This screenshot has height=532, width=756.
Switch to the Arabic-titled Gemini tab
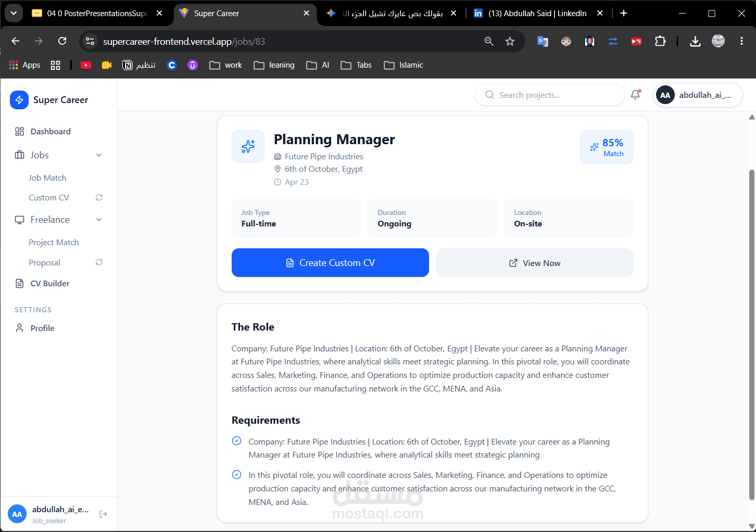pyautogui.click(x=392, y=14)
